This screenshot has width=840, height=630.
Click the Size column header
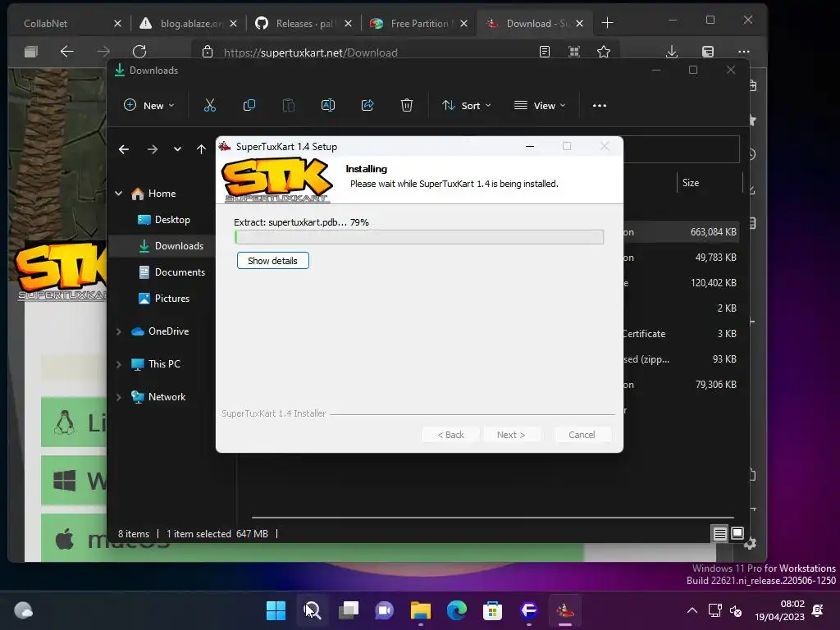[710, 183]
